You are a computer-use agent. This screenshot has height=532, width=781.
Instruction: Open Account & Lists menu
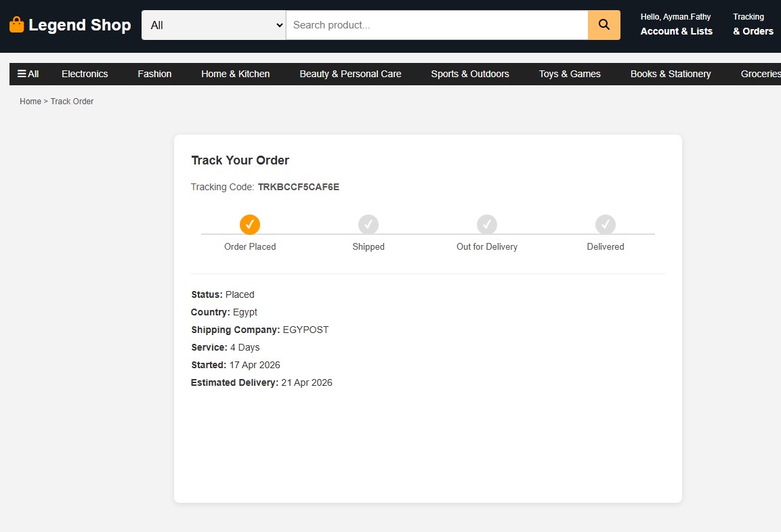point(676,31)
